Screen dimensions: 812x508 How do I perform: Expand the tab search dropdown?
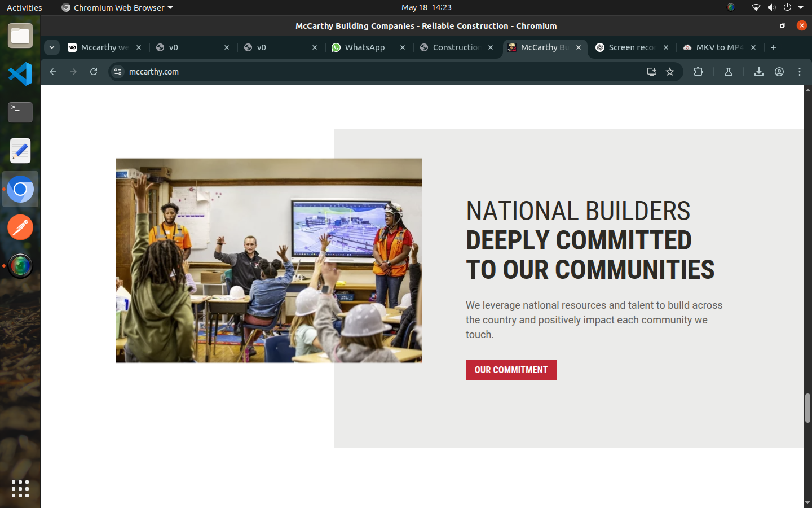click(52, 47)
